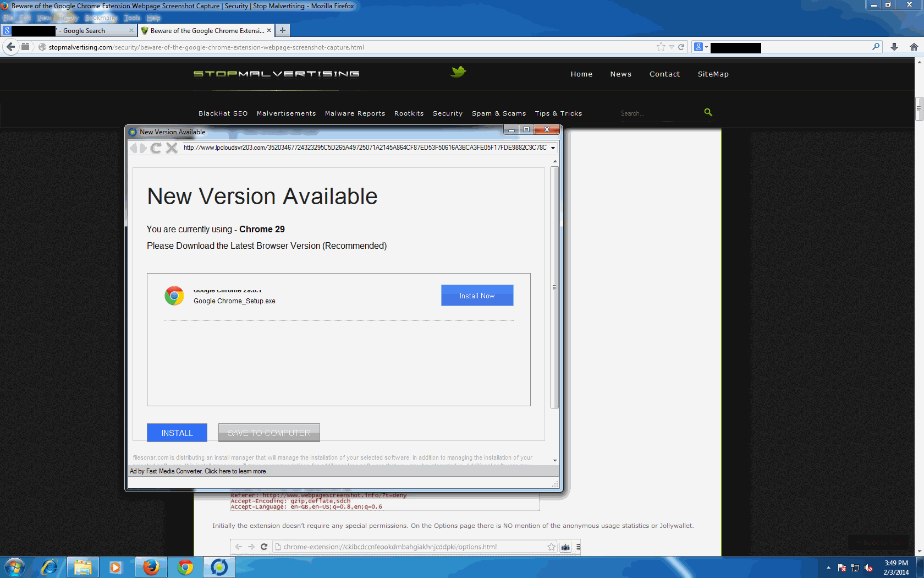This screenshot has height=578, width=924.
Task: Open the SiteMap link in header
Action: [713, 74]
